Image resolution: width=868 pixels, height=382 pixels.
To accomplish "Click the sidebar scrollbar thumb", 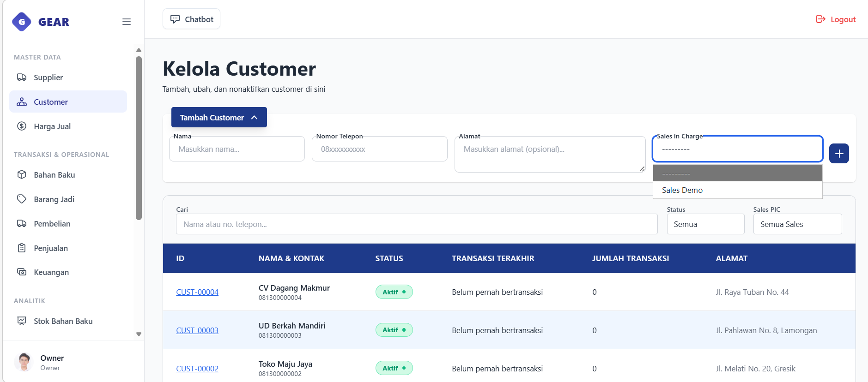I will [x=139, y=138].
